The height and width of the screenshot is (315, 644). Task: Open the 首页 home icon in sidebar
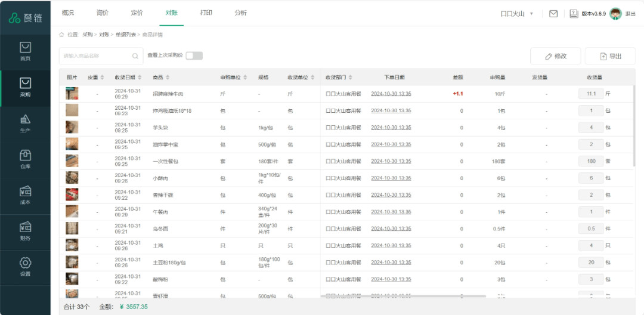(x=25, y=51)
